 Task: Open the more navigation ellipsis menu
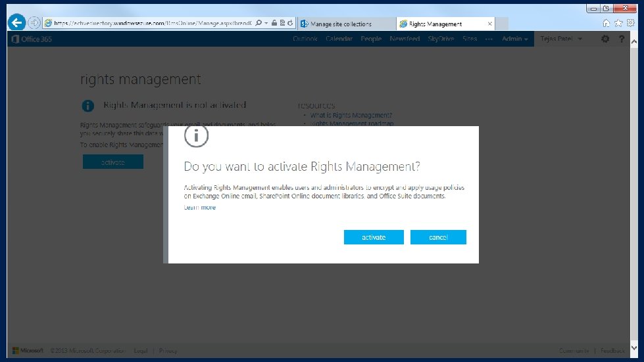(x=489, y=39)
